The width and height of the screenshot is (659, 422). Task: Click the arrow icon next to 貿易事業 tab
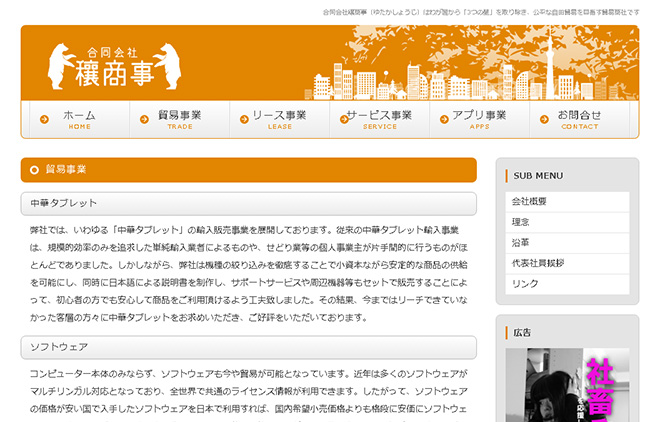[x=144, y=120]
